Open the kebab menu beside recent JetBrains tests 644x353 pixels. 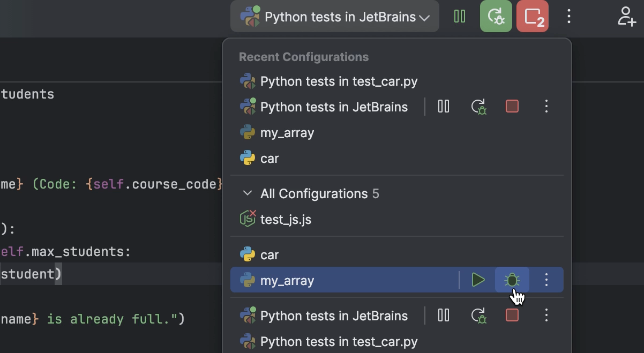(546, 106)
